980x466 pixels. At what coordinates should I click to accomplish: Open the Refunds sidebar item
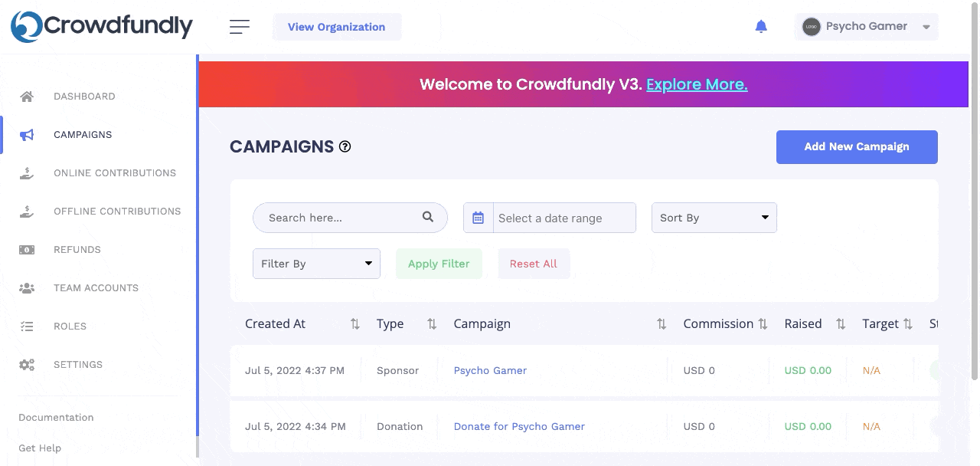pos(77,250)
